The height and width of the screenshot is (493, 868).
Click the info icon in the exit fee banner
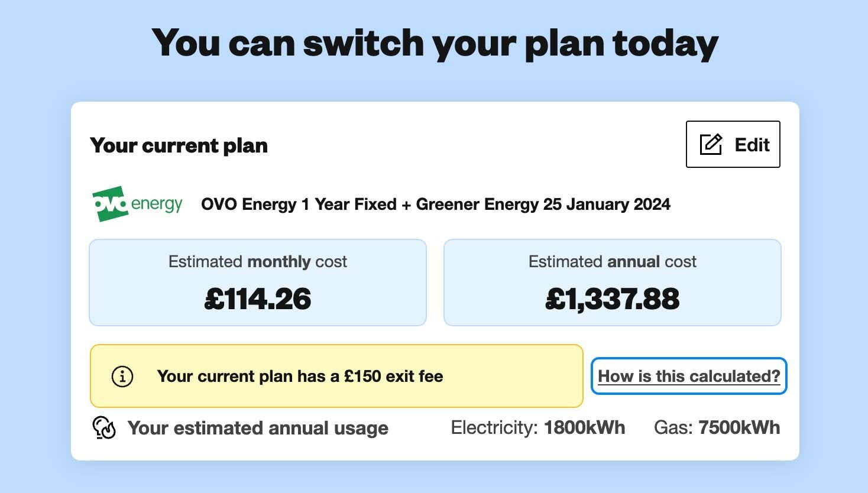[122, 376]
